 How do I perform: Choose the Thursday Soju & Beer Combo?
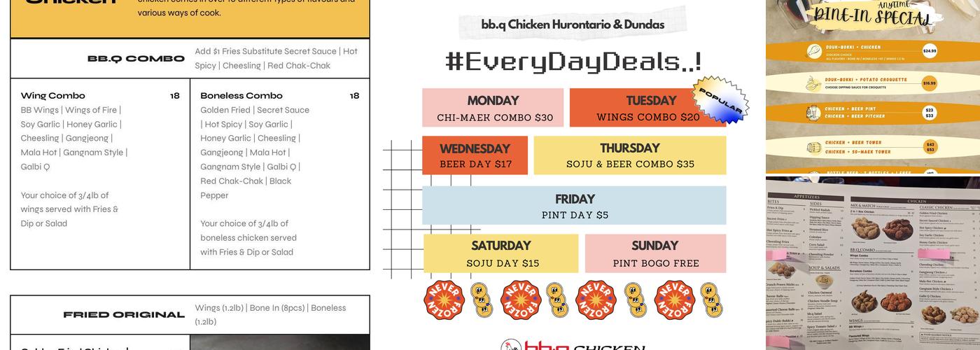630,155
